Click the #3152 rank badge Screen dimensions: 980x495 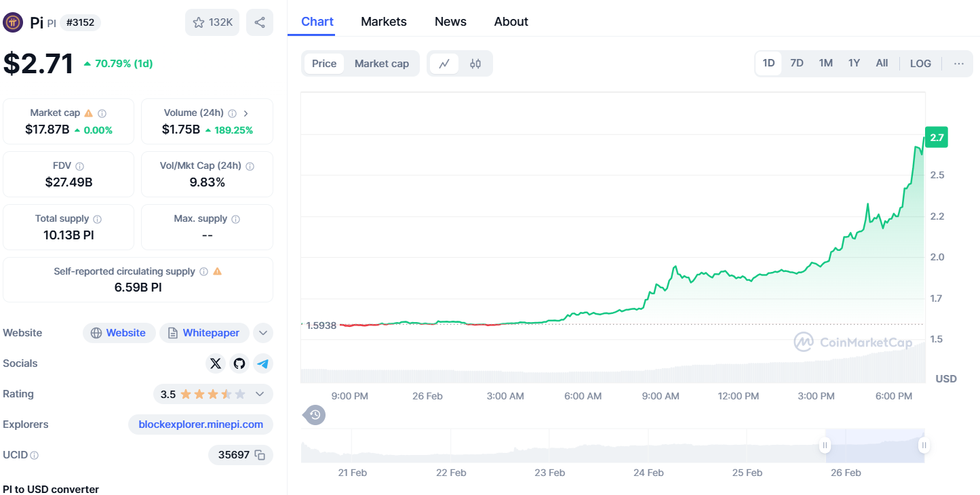81,23
